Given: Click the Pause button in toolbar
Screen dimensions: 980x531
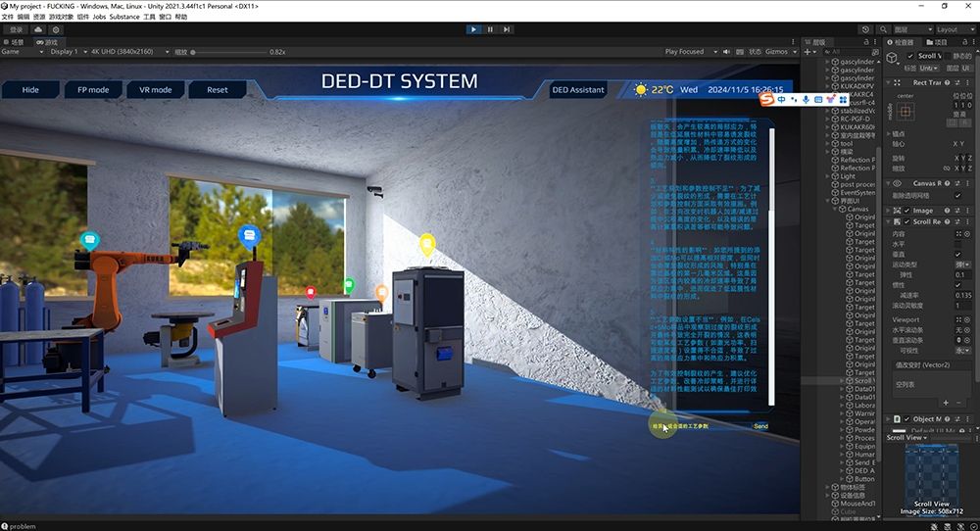Looking at the screenshot, I should point(490,29).
